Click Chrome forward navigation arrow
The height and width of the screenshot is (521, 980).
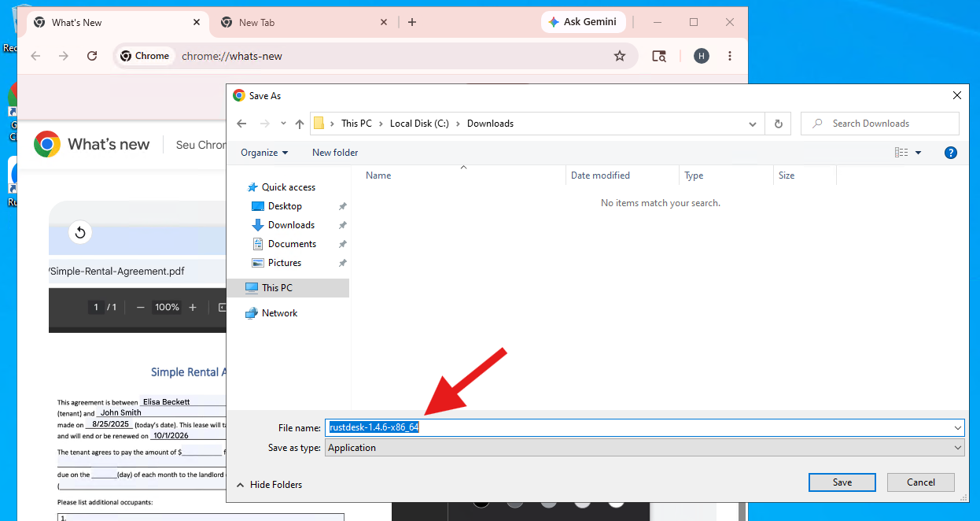point(64,56)
